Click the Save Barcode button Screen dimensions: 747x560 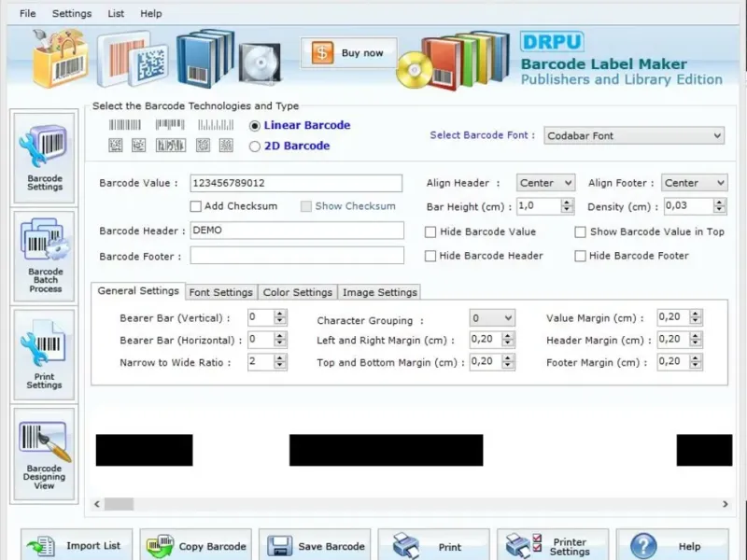(315, 546)
